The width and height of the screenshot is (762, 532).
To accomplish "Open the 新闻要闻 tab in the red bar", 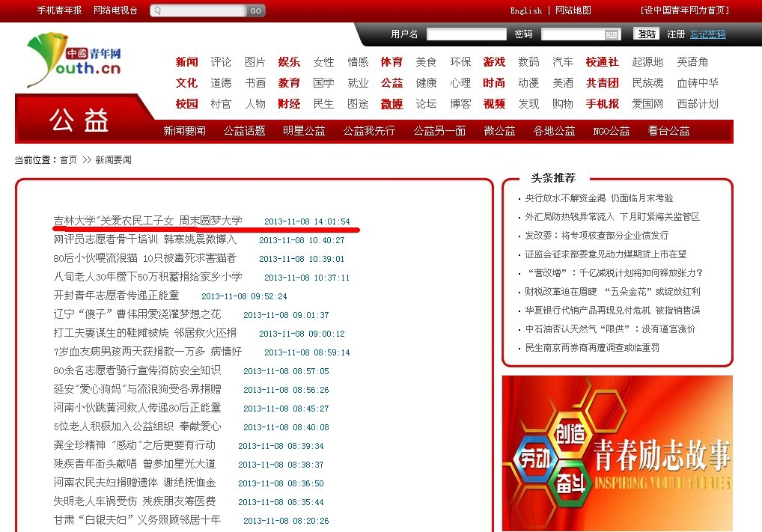I will coord(184,131).
